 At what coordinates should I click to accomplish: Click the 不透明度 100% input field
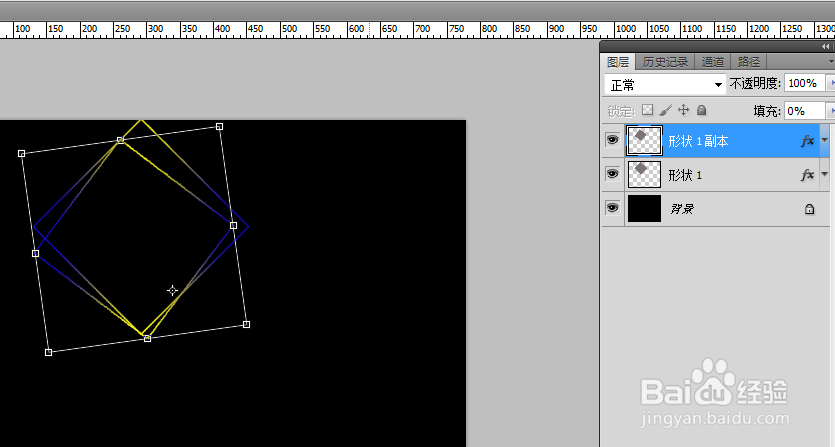tap(804, 83)
